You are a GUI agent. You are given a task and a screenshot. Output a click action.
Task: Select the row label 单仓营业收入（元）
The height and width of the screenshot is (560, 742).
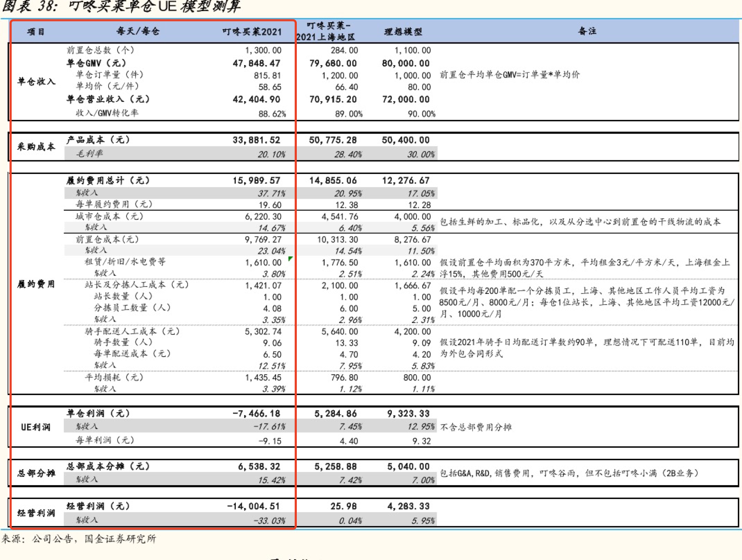tap(108, 99)
